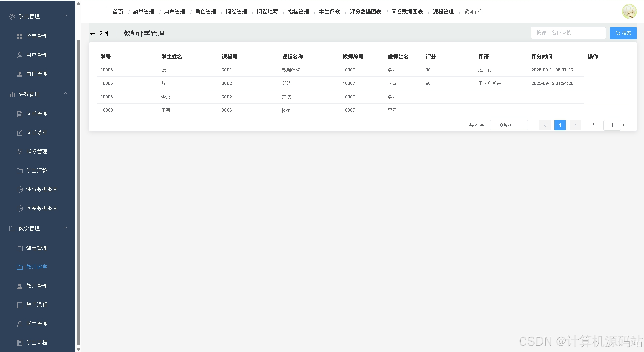Viewport: 644px width, 352px height.
Task: Open 课程管理 in top navigation
Action: pyautogui.click(x=443, y=12)
